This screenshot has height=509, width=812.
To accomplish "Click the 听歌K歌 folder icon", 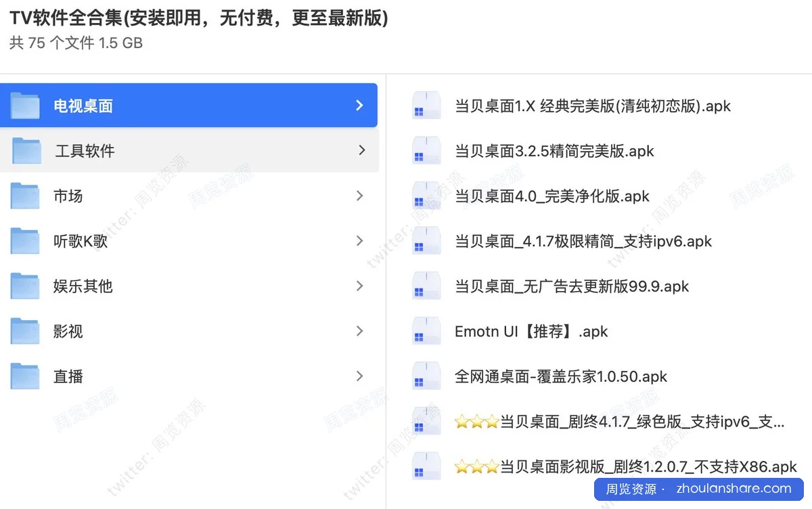I will tap(25, 241).
